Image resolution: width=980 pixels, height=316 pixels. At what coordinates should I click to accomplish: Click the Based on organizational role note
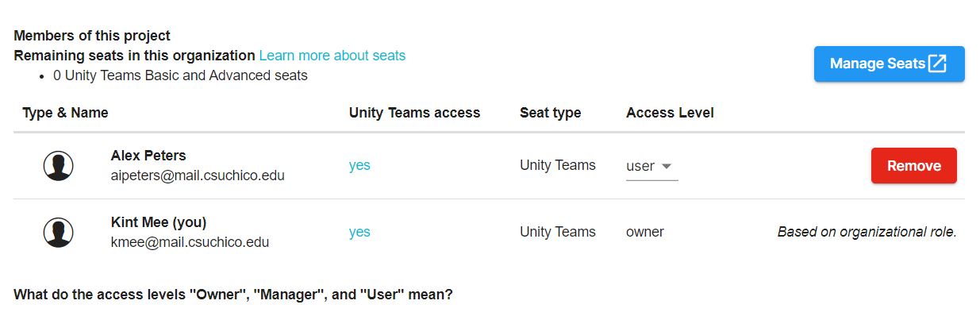(867, 233)
